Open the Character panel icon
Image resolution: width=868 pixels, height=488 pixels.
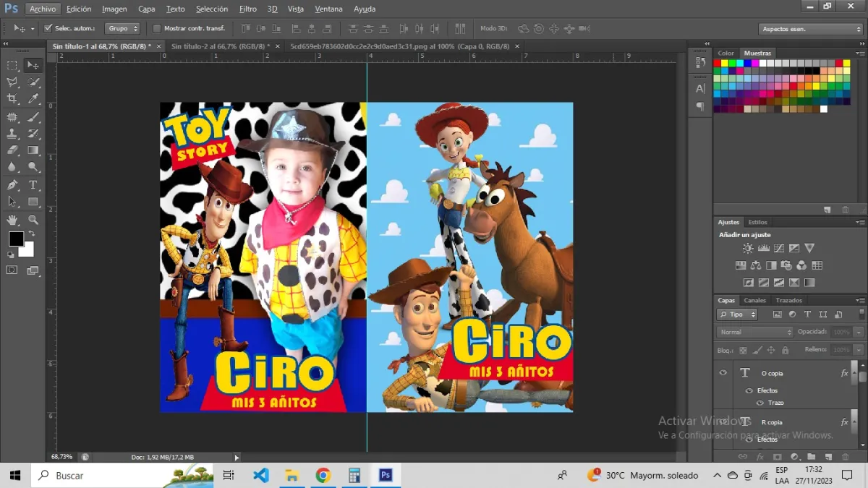pos(700,88)
